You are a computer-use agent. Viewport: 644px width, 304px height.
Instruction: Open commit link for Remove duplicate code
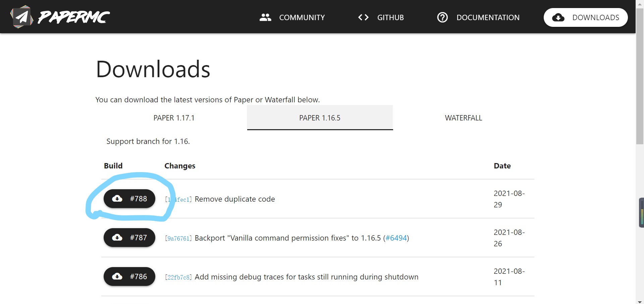[x=178, y=200]
